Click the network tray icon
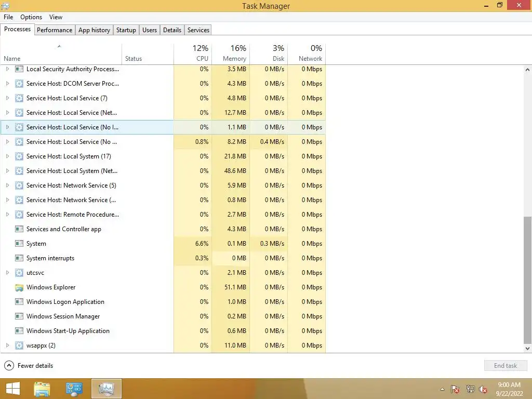 click(x=470, y=389)
